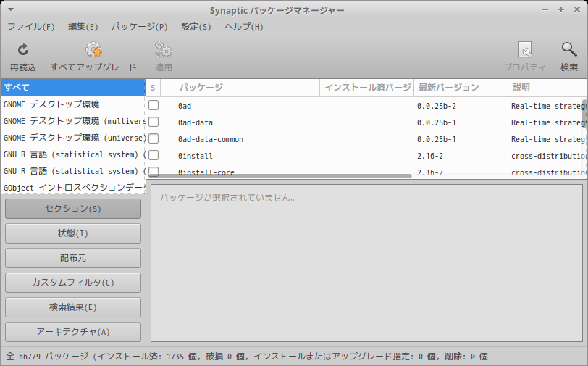Viewport: 588px width, 366px height.
Task: Select the 0ad package name
Action: 185,107
